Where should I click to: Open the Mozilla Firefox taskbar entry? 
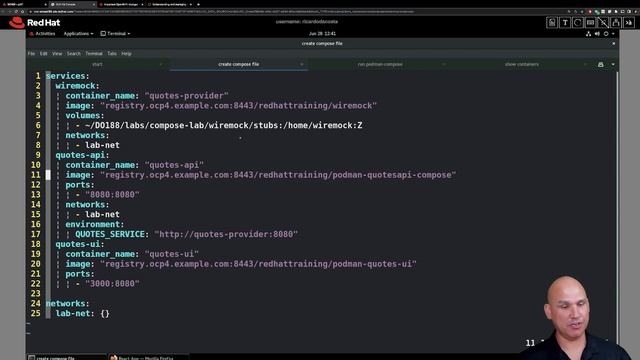[148, 358]
